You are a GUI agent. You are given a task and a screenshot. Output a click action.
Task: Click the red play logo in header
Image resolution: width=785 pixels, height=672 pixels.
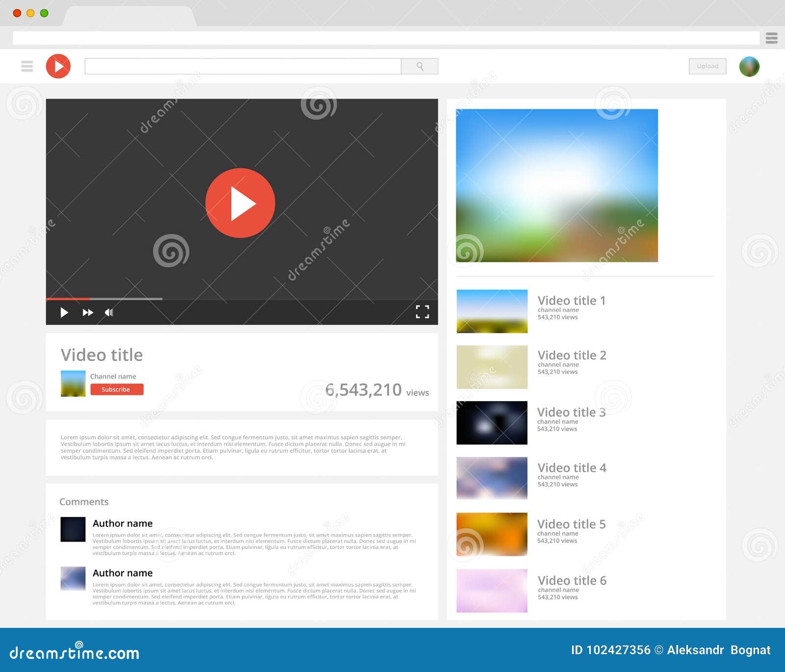(58, 66)
